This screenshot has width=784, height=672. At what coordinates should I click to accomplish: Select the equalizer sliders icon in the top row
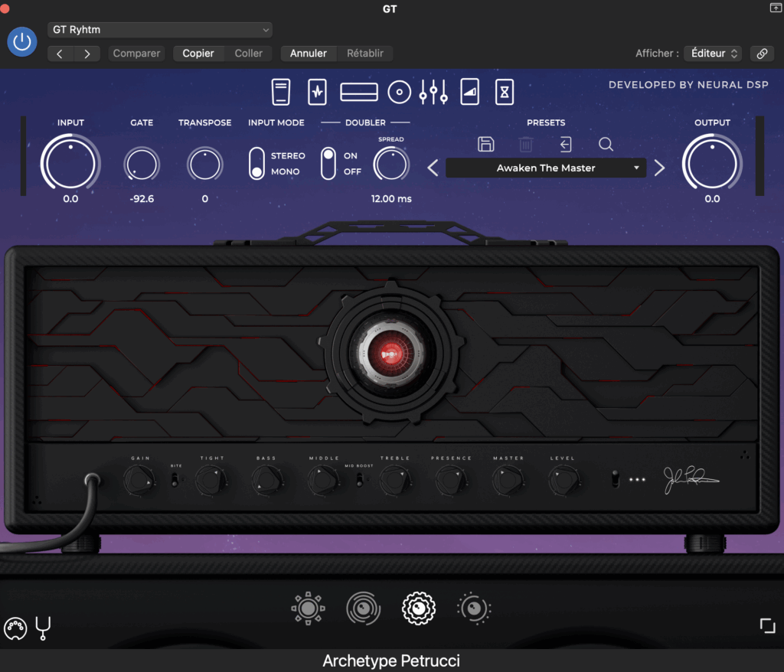coord(433,93)
